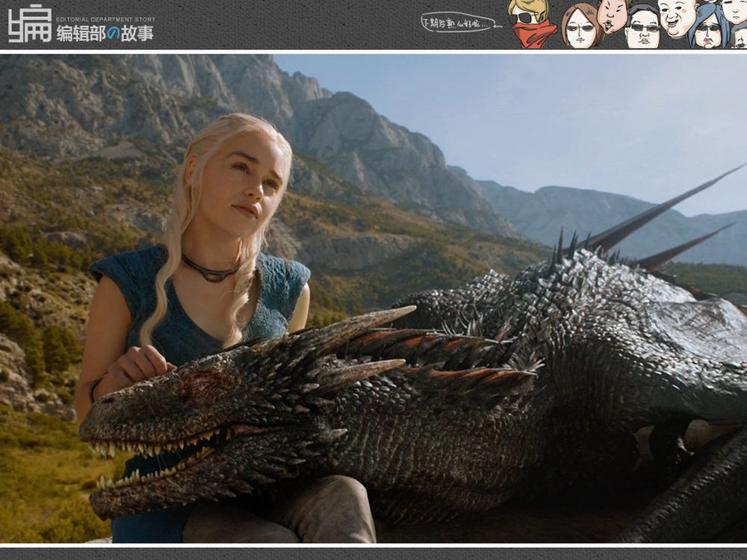Click the bald laughing cartoon face avatar
Screen dimensions: 747x560
click(x=677, y=18)
